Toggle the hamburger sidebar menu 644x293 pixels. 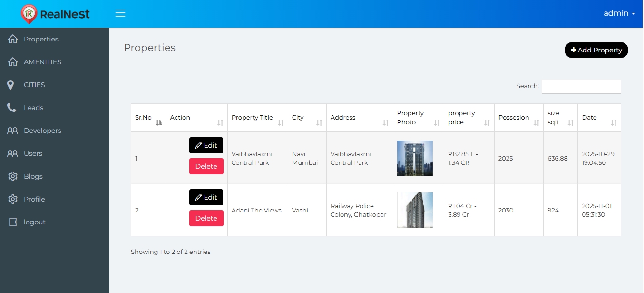tap(120, 13)
